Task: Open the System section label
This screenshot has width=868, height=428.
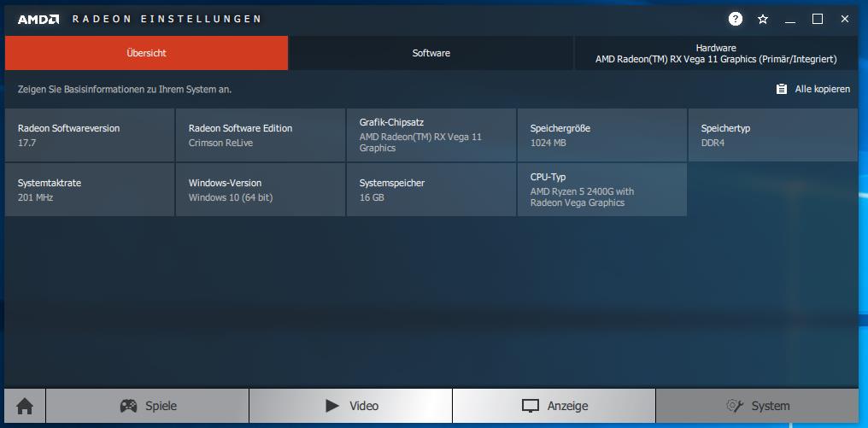Action: pos(771,406)
